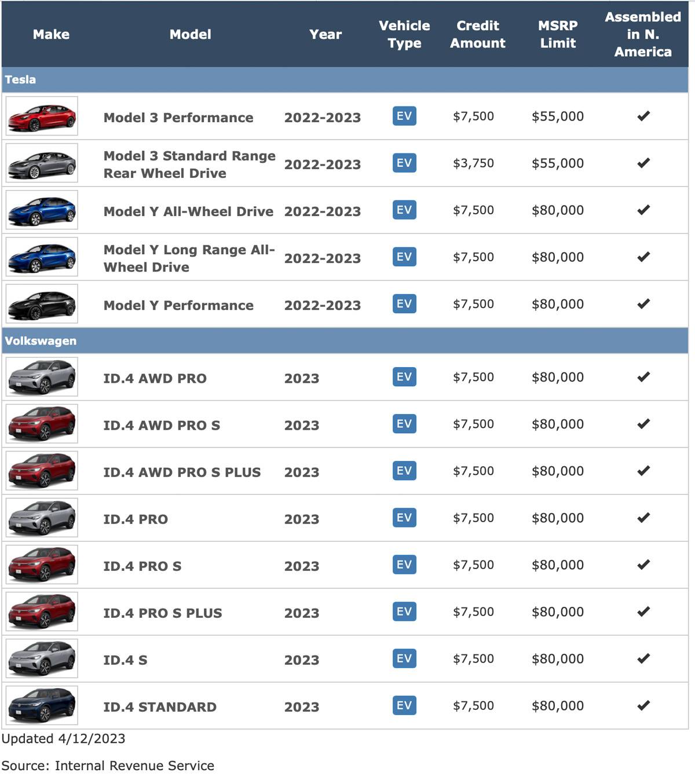
Task: Click the EV badge in ID.4 AWD PRO row
Action: 404,376
